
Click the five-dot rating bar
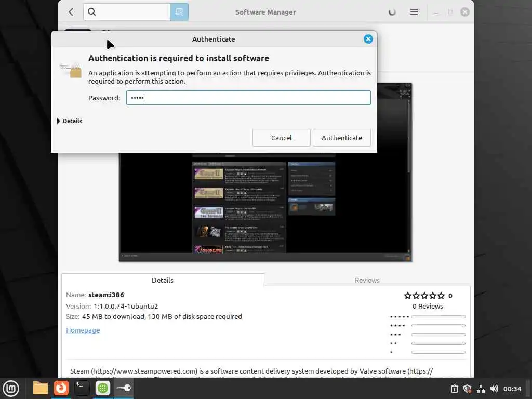pyautogui.click(x=438, y=317)
